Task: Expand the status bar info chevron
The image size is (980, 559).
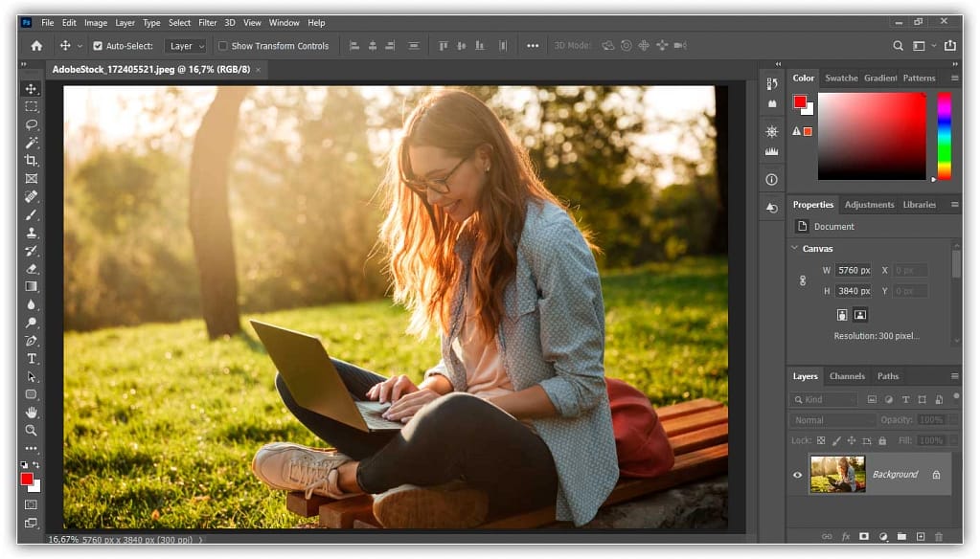Action: [200, 540]
